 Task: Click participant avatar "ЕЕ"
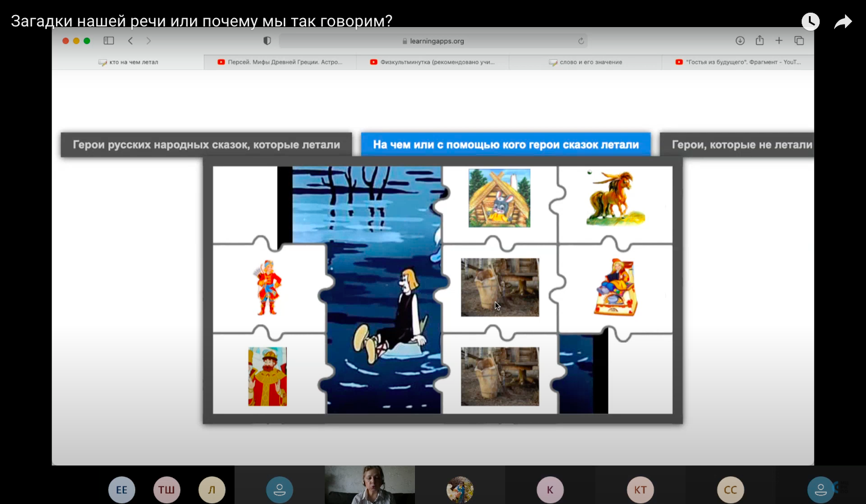pyautogui.click(x=121, y=490)
